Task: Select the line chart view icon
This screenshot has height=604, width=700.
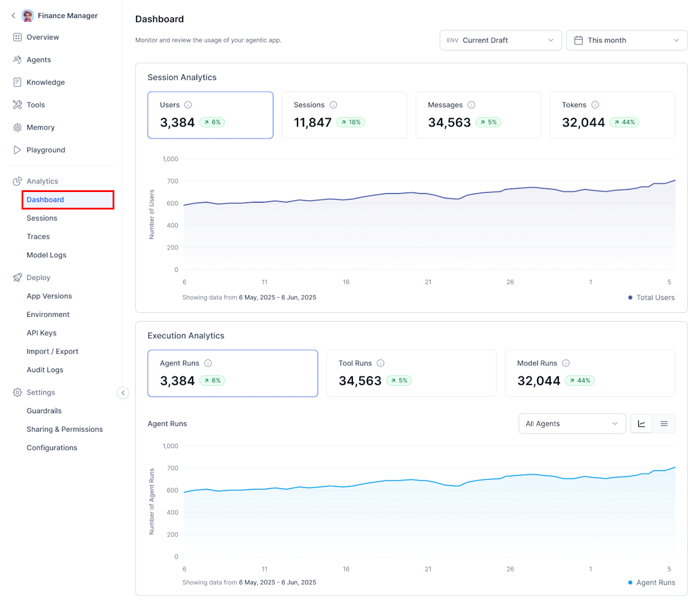Action: pyautogui.click(x=641, y=424)
